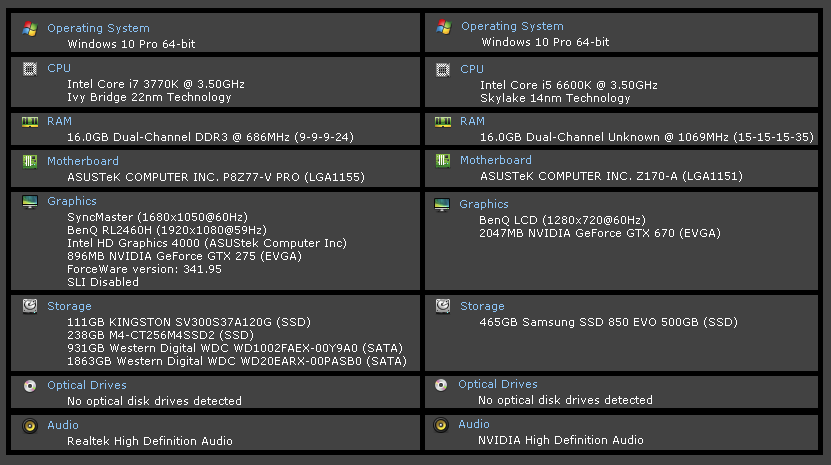The height and width of the screenshot is (465, 831).
Task: Select the Skylake 14nm Technology text line
Action: pos(555,98)
